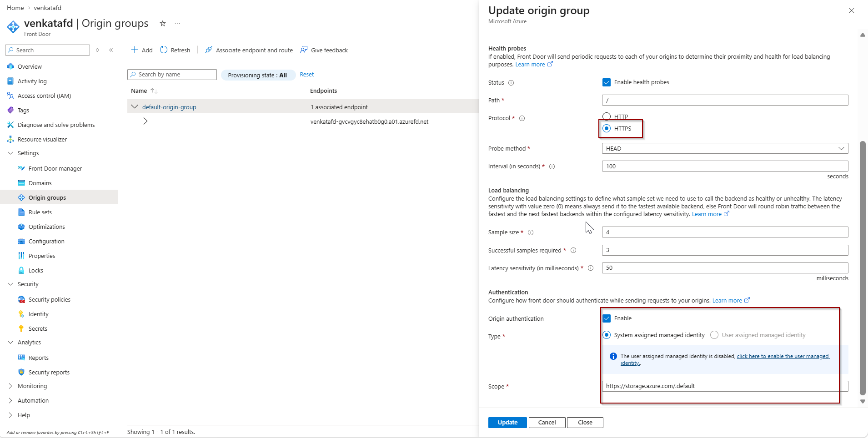Toggle Enable health probes checkbox
Image resolution: width=868 pixels, height=439 pixels.
click(607, 82)
